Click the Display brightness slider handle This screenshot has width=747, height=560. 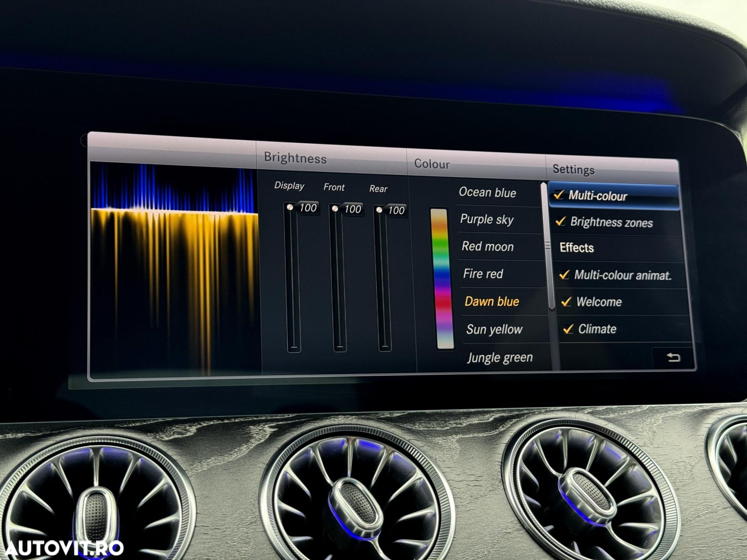(290, 207)
